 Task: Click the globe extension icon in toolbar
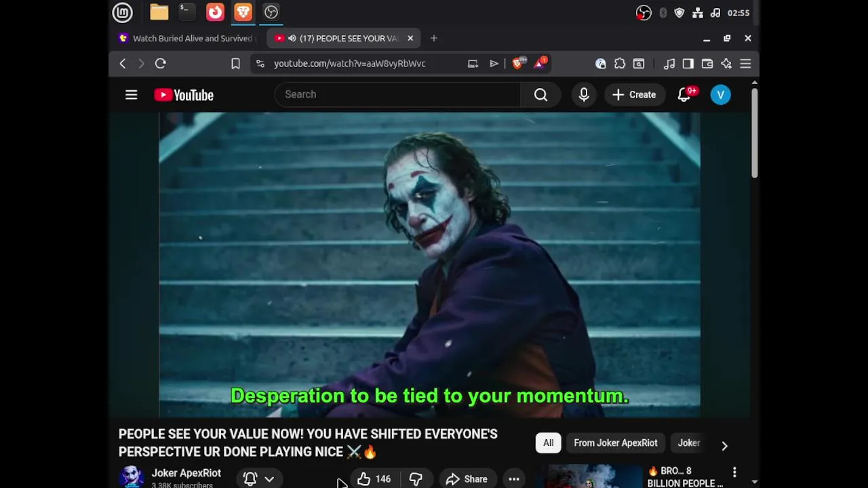point(601,64)
